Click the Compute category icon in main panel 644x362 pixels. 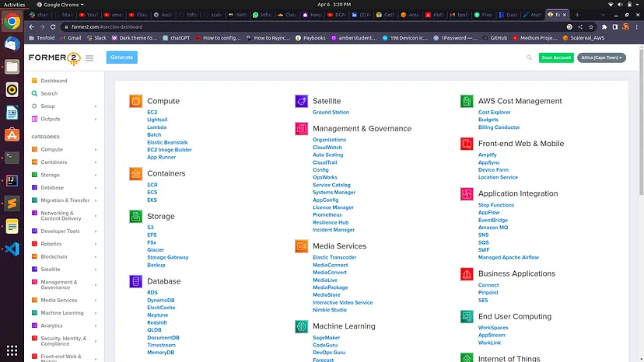[x=135, y=101]
